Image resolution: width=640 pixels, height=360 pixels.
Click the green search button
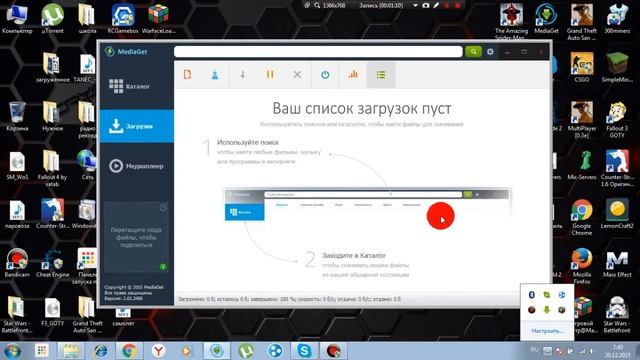[473, 52]
